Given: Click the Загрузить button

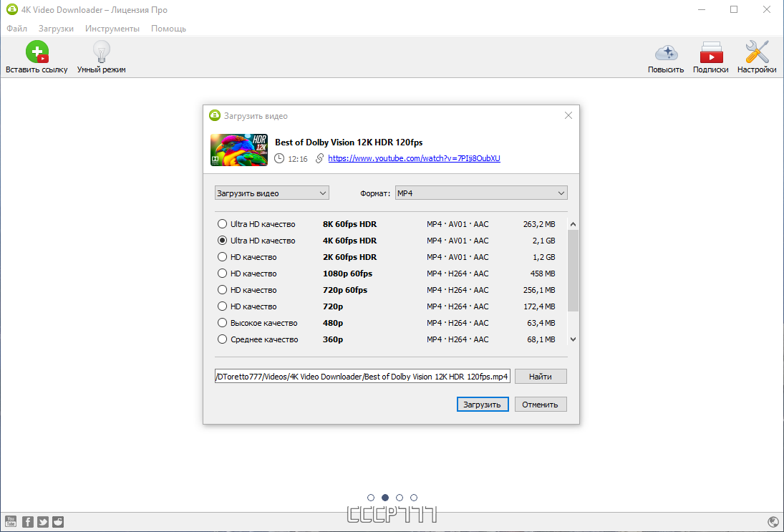Looking at the screenshot, I should pyautogui.click(x=483, y=405).
